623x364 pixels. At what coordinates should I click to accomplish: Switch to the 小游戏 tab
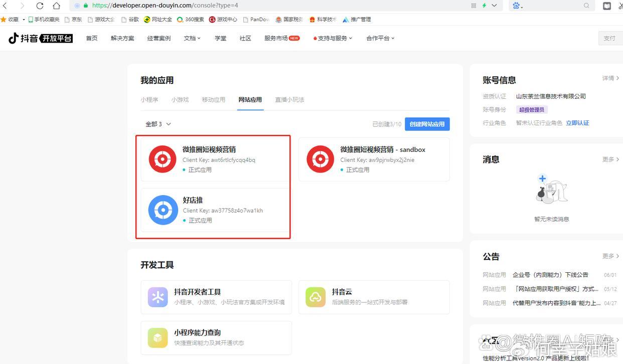(180, 100)
